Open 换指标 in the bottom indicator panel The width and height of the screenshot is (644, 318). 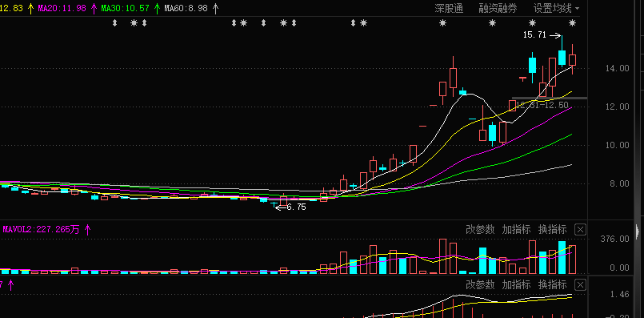pos(553,284)
